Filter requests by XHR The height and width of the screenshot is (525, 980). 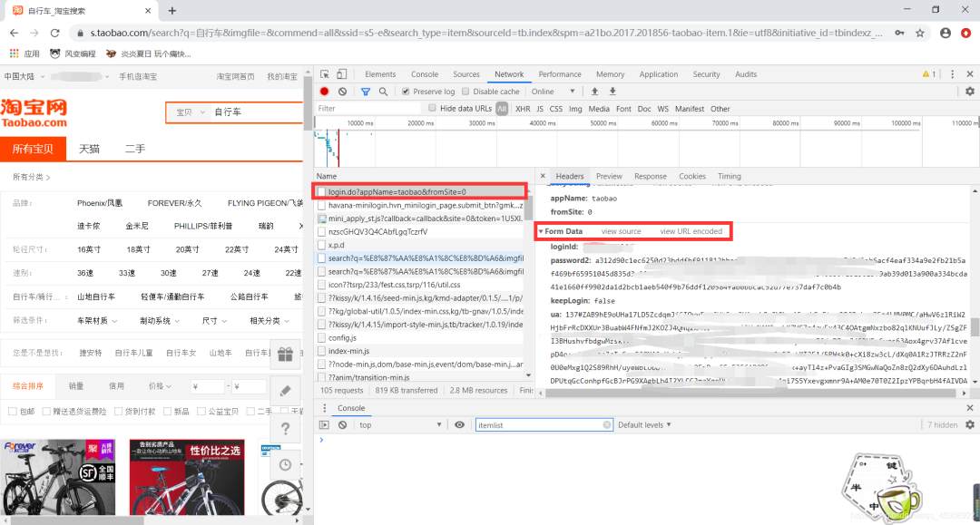[x=523, y=109]
